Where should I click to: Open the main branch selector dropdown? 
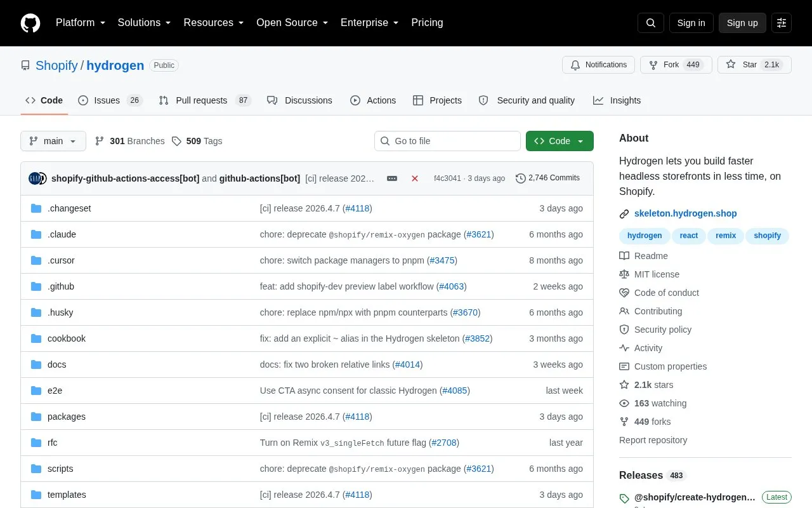(x=53, y=141)
